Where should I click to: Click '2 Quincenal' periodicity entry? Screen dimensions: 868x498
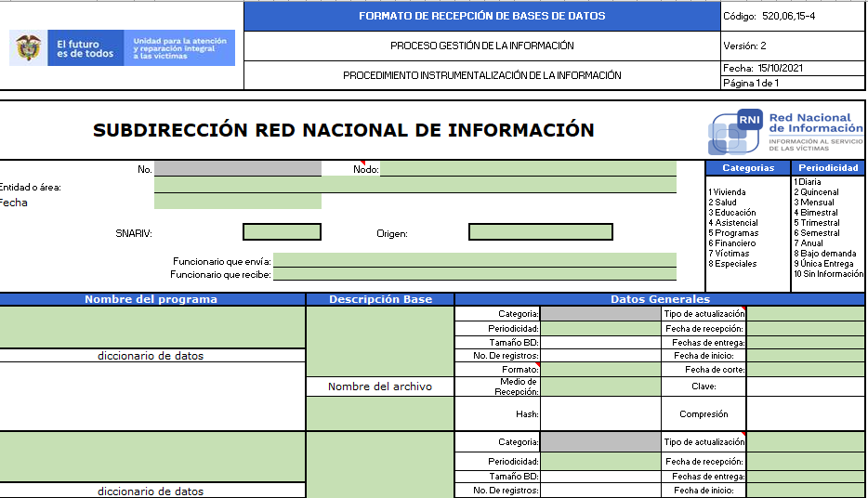[x=816, y=192]
